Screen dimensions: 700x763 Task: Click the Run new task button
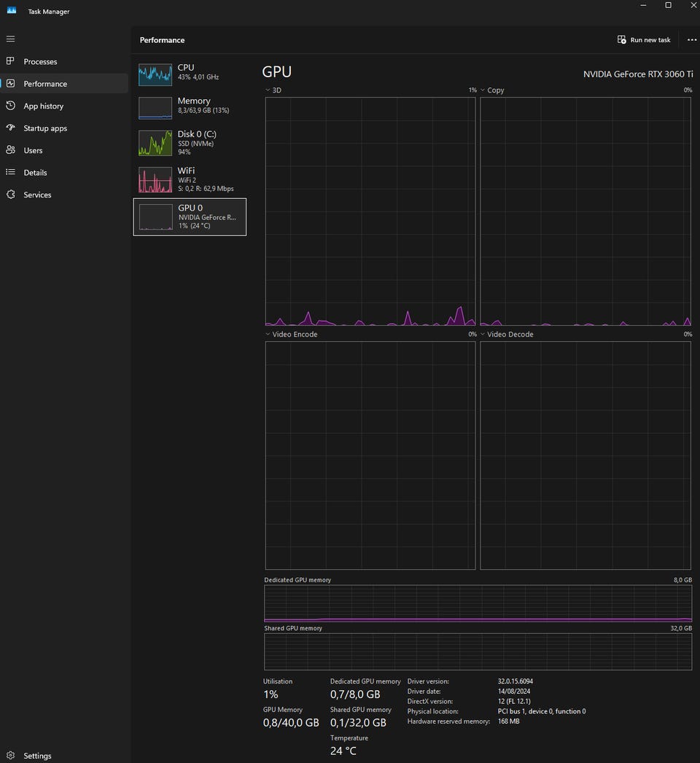pyautogui.click(x=644, y=40)
